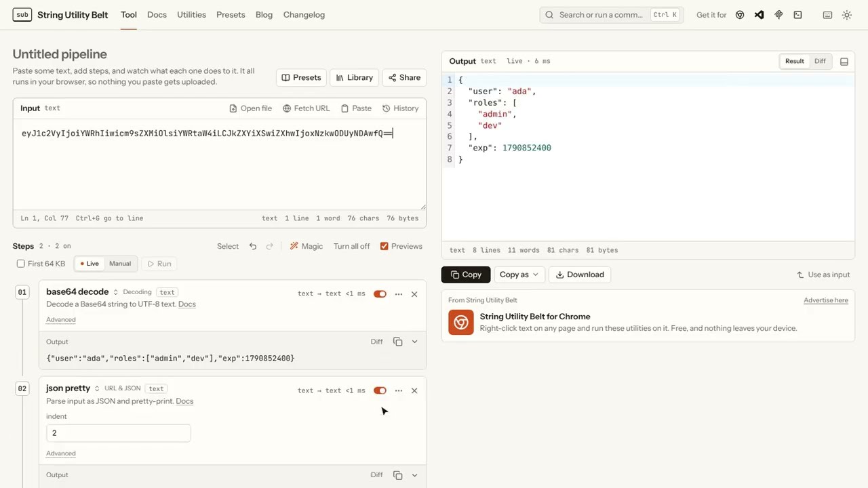Open the Library button
868x488 pixels.
click(355, 78)
